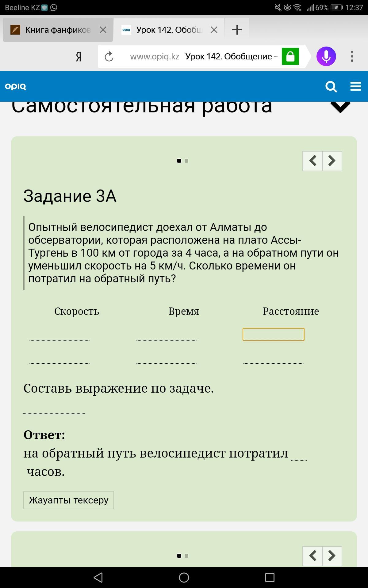Open the Opiq search magnifier icon
The height and width of the screenshot is (588, 368).
331,87
